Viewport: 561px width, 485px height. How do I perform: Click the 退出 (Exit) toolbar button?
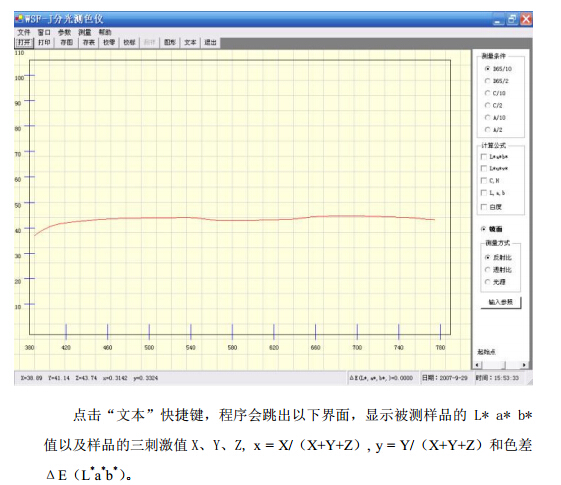[x=210, y=43]
